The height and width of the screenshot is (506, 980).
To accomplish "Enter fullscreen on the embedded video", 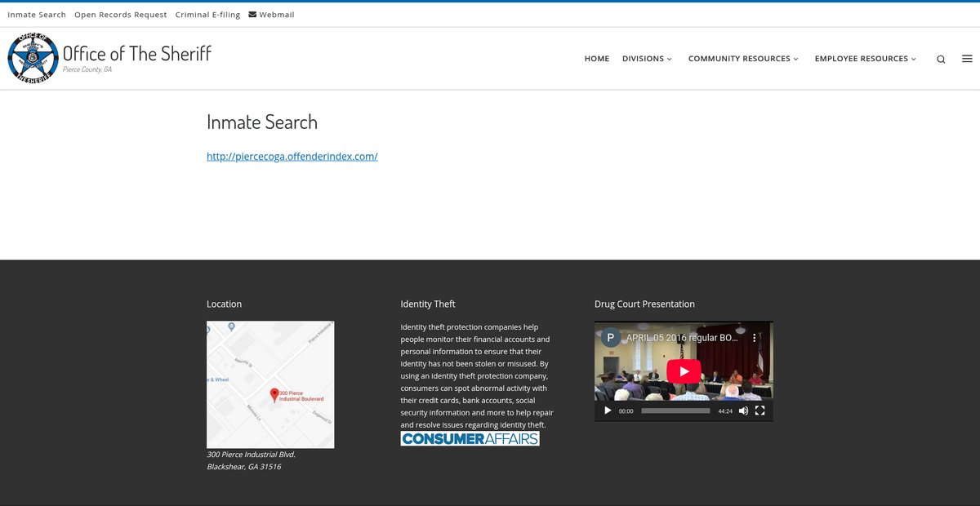I will coord(759,411).
